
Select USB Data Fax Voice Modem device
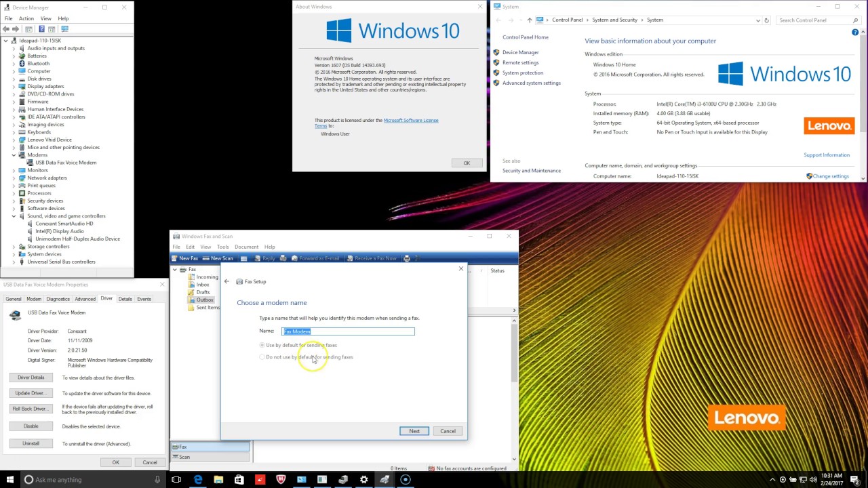click(x=66, y=163)
